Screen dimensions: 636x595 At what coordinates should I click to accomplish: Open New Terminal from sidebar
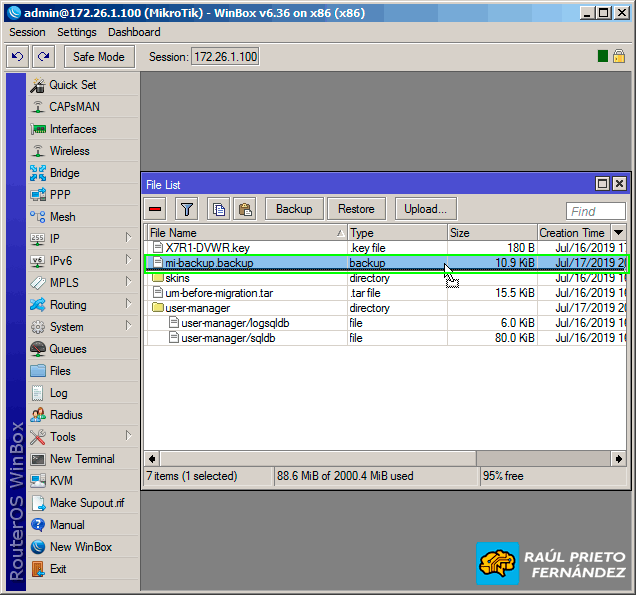[x=82, y=459]
